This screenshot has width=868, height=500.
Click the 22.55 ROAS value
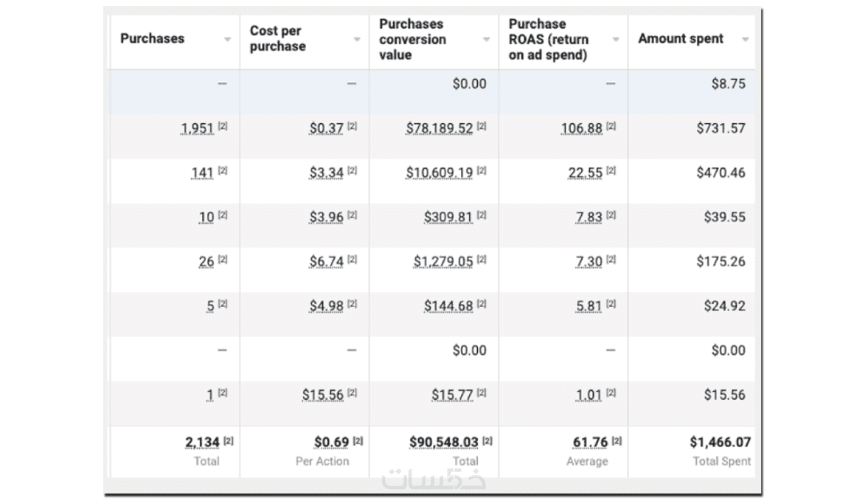(x=586, y=173)
